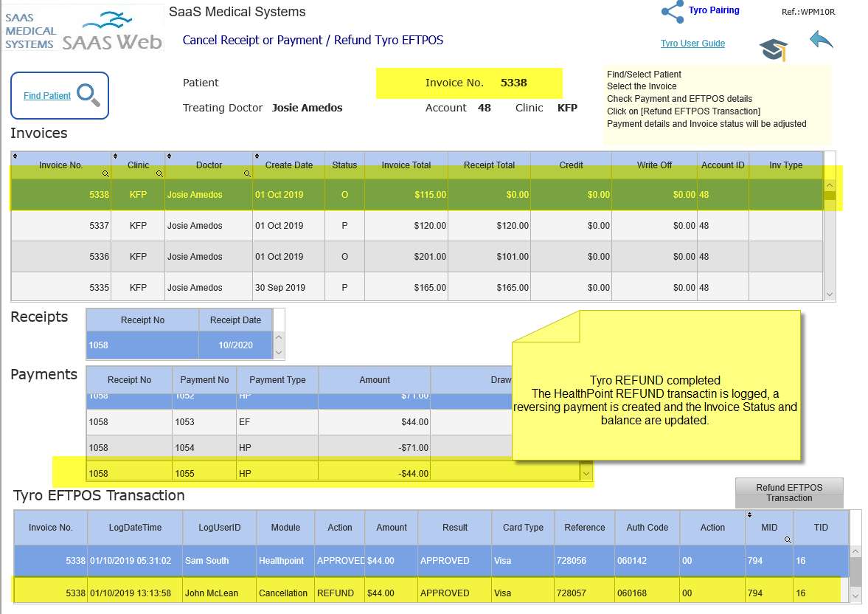Select invoice 5338 in the Invoices table
This screenshot has width=868, height=614.
(x=417, y=195)
